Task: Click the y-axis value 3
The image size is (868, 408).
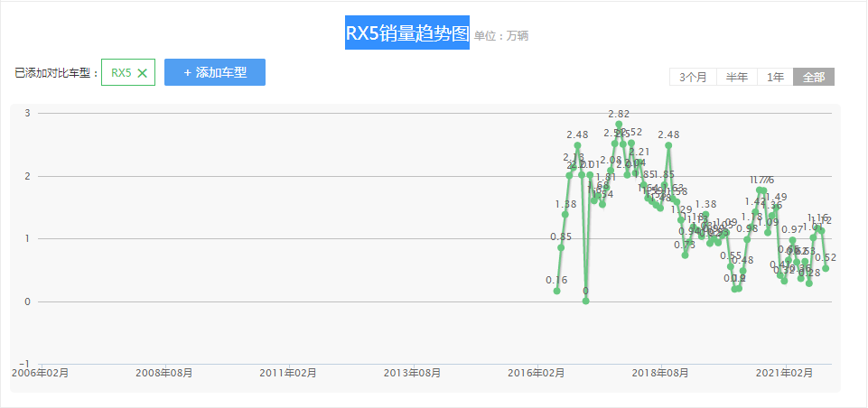Action: pyautogui.click(x=26, y=113)
